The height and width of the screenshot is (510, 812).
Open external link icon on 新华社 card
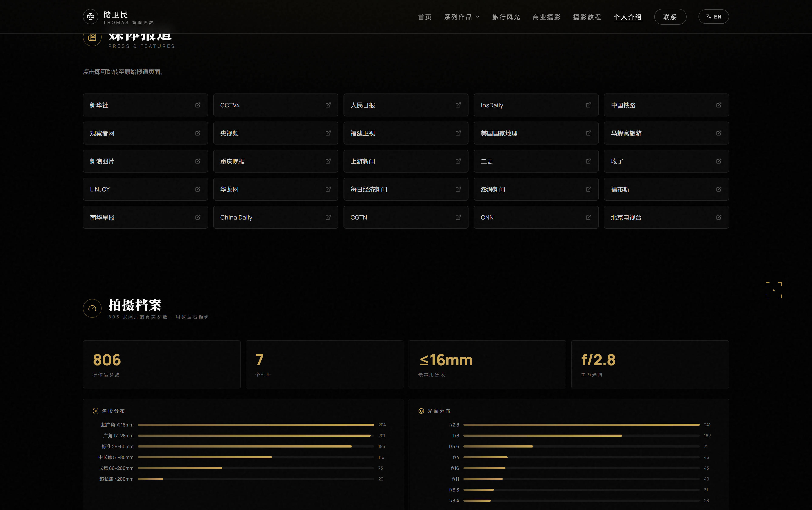point(198,105)
